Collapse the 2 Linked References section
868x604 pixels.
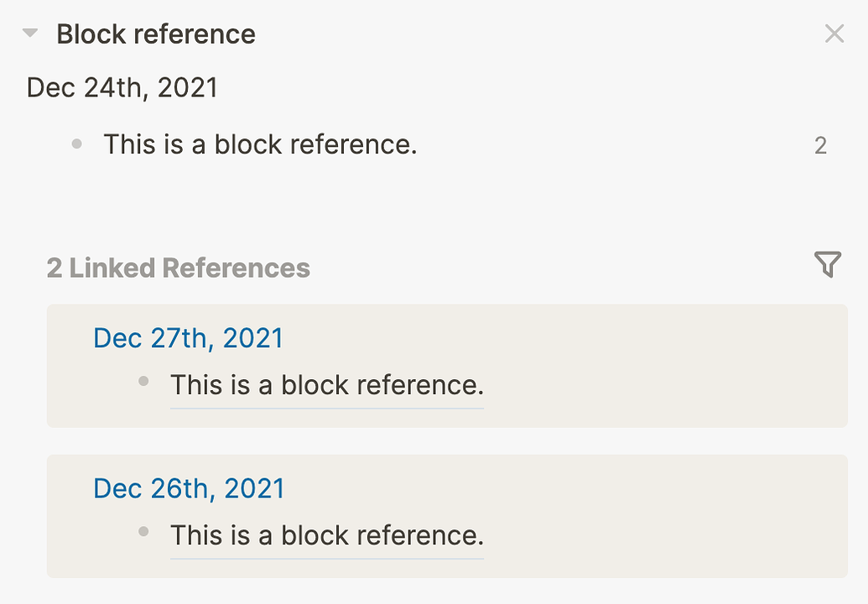click(178, 268)
